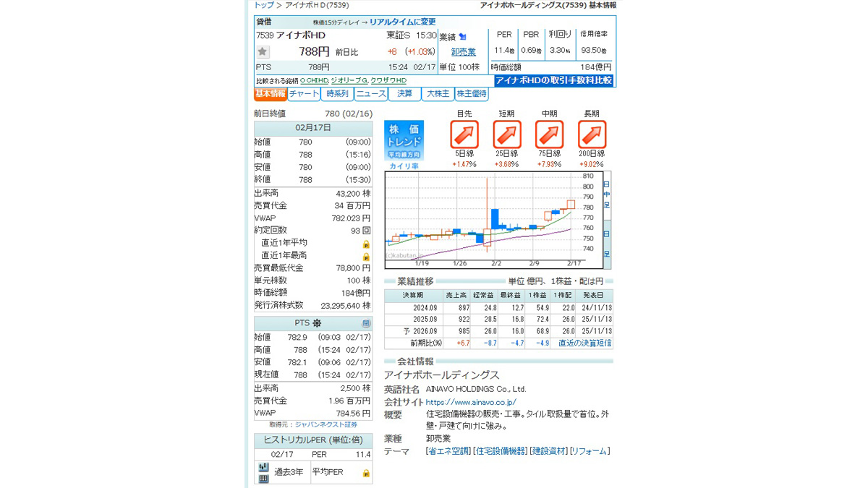The width and height of the screenshot is (868, 488).
Task: Switch to the チャート tab
Action: coord(304,94)
